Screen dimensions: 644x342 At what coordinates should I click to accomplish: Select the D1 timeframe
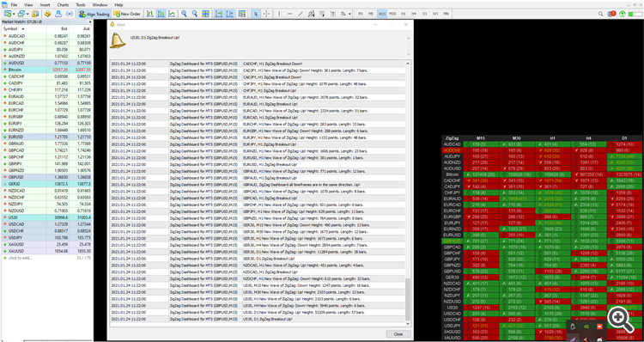(425, 14)
